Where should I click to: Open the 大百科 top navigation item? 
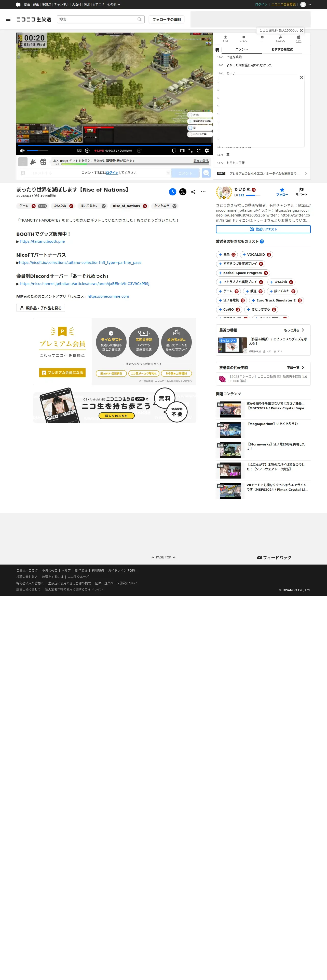[76, 5]
